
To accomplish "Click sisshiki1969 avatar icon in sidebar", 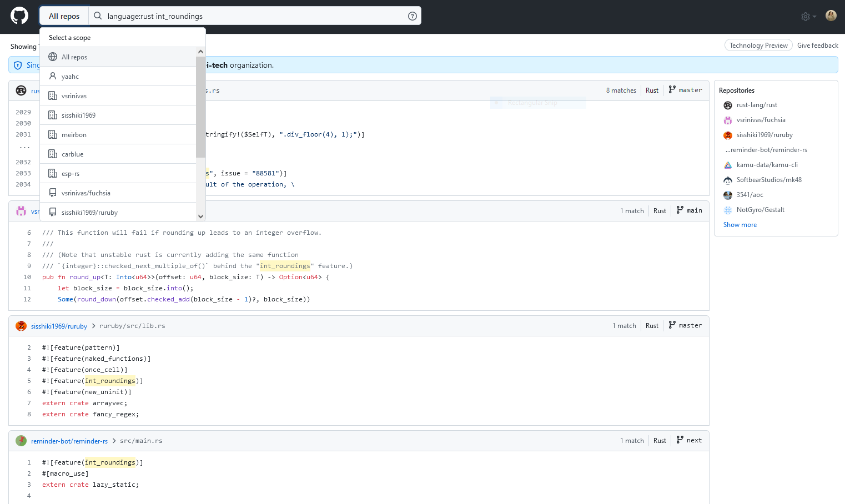I will [x=728, y=135].
